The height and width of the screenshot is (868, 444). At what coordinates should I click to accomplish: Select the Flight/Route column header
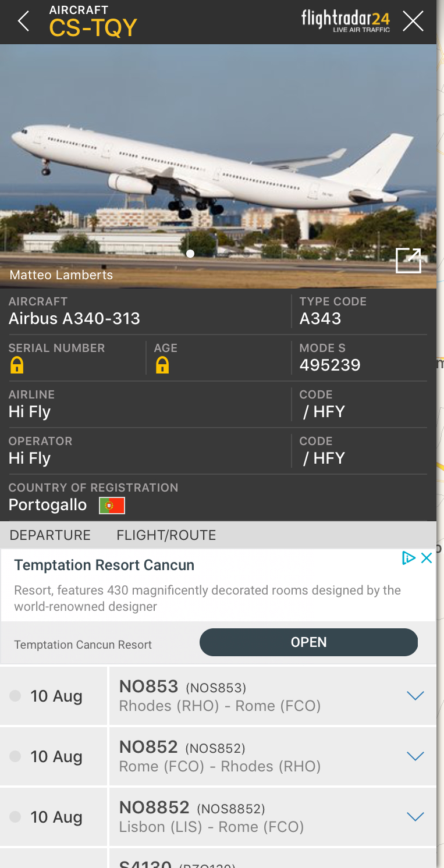pos(166,535)
